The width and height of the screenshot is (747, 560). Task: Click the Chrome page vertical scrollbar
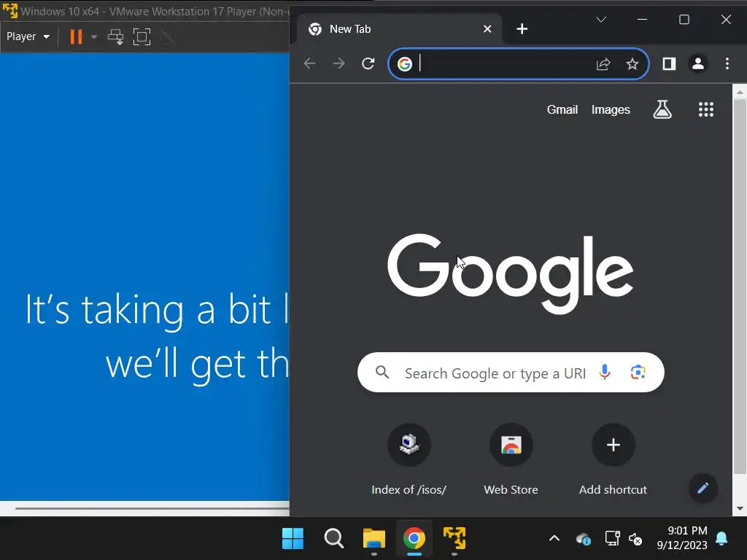740,286
